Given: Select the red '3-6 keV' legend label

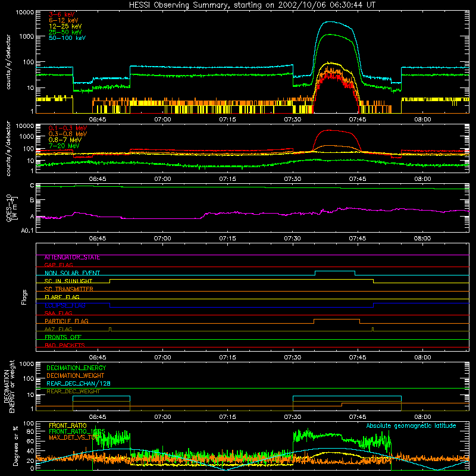Looking at the screenshot, I should pos(62,14).
